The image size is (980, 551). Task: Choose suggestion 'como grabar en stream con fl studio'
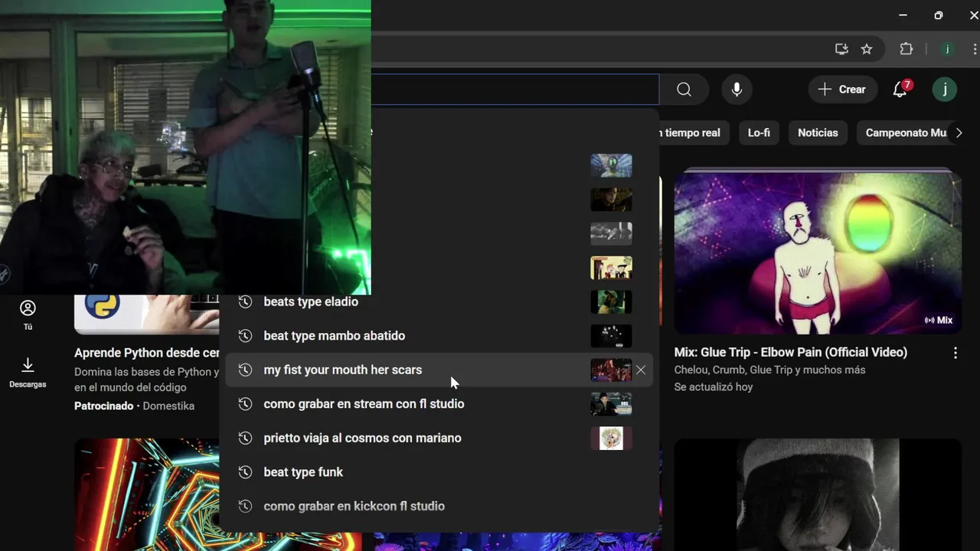click(x=439, y=403)
